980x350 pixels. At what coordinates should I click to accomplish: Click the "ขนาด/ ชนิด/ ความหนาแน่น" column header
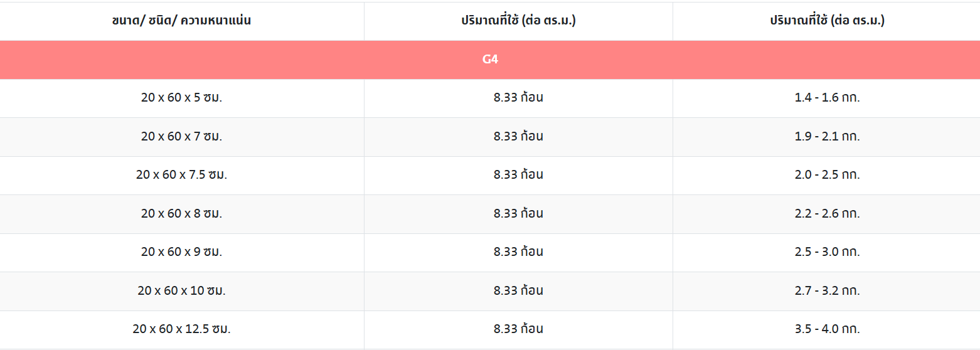click(x=181, y=21)
